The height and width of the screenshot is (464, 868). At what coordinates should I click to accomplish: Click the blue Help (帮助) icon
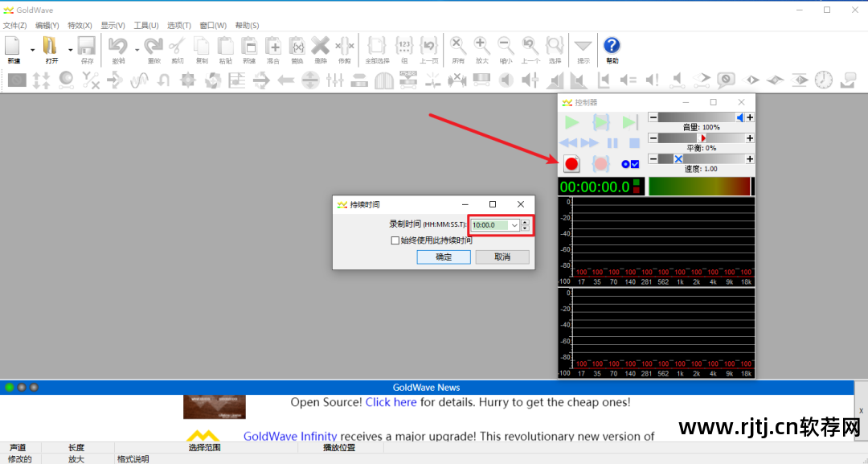point(612,47)
